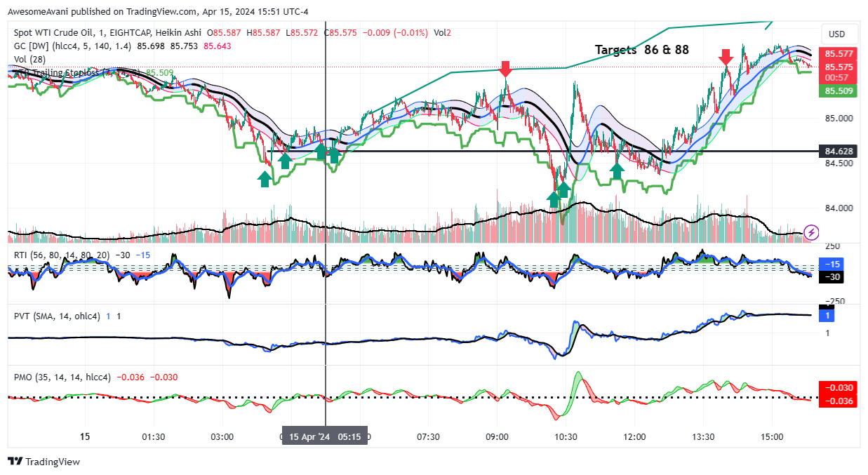
Task: Click the 84.000 price axis value
Action: pos(839,208)
